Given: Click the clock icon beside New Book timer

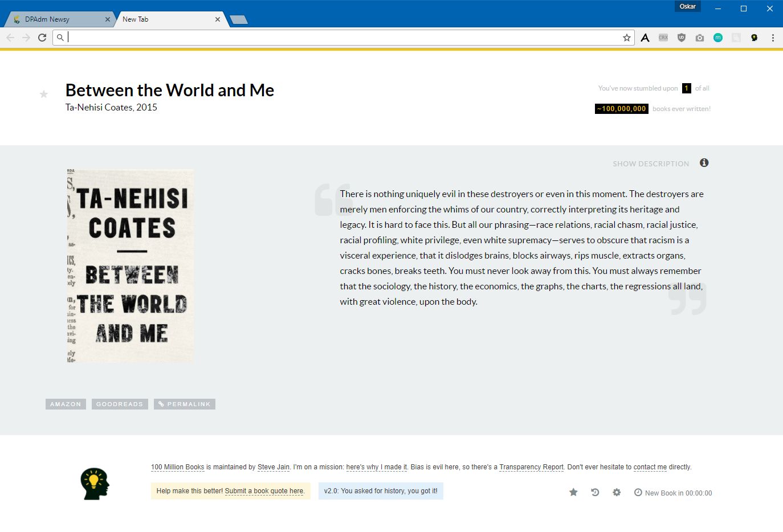Looking at the screenshot, I should [x=638, y=492].
